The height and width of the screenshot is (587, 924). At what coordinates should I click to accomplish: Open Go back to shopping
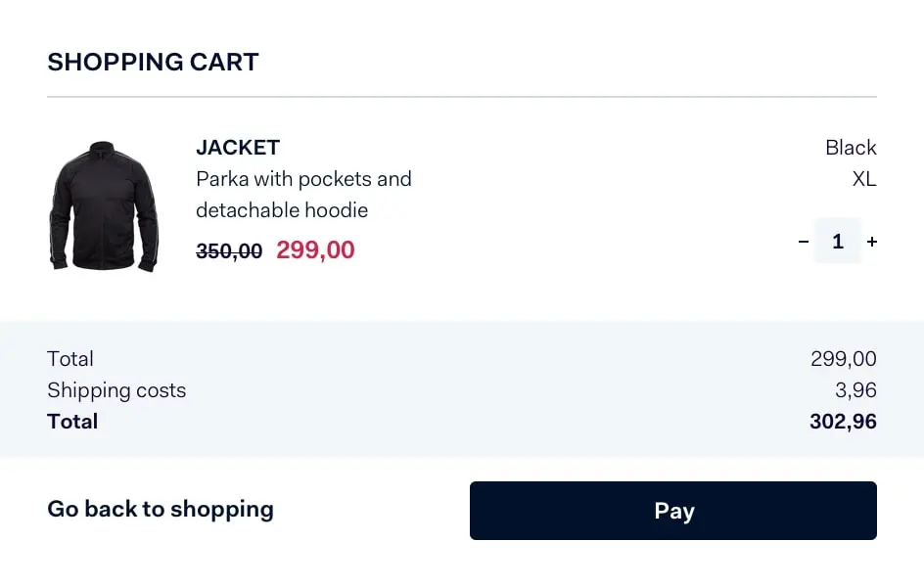click(160, 509)
